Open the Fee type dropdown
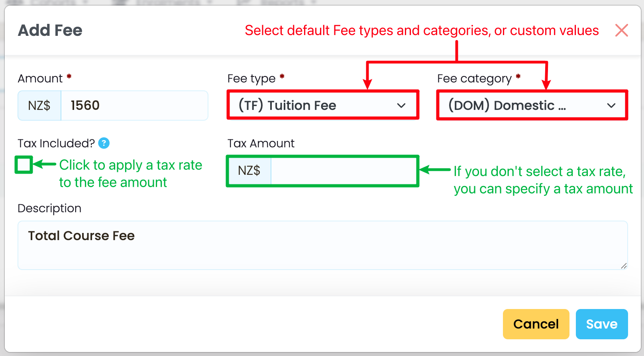This screenshot has width=644, height=356. [x=322, y=105]
